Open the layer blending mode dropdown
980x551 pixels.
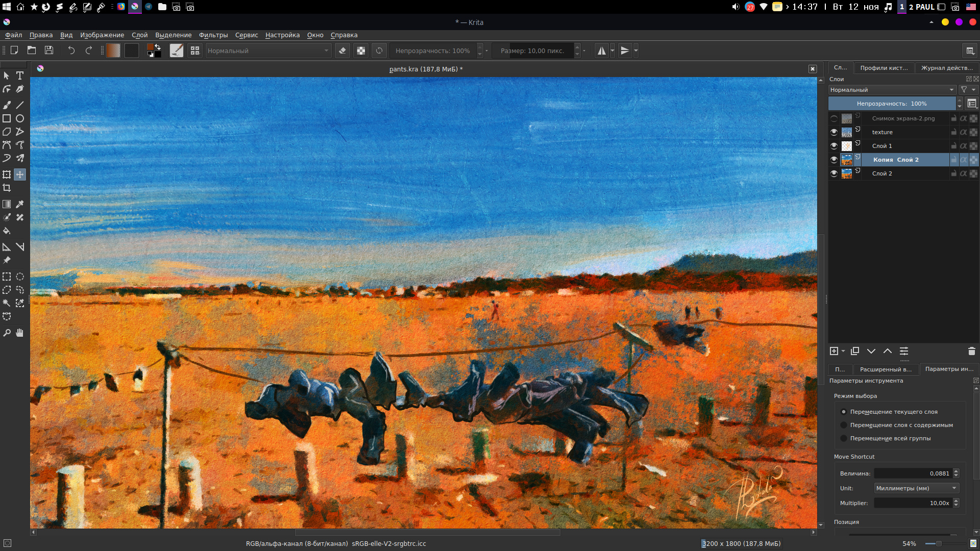(x=893, y=90)
